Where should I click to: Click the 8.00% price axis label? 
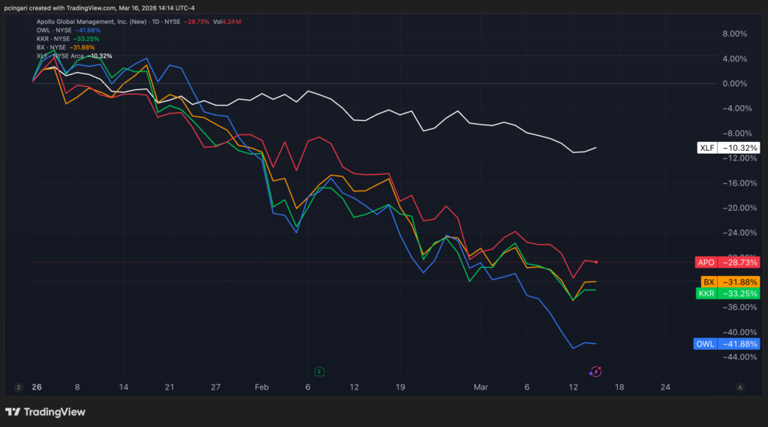click(735, 34)
